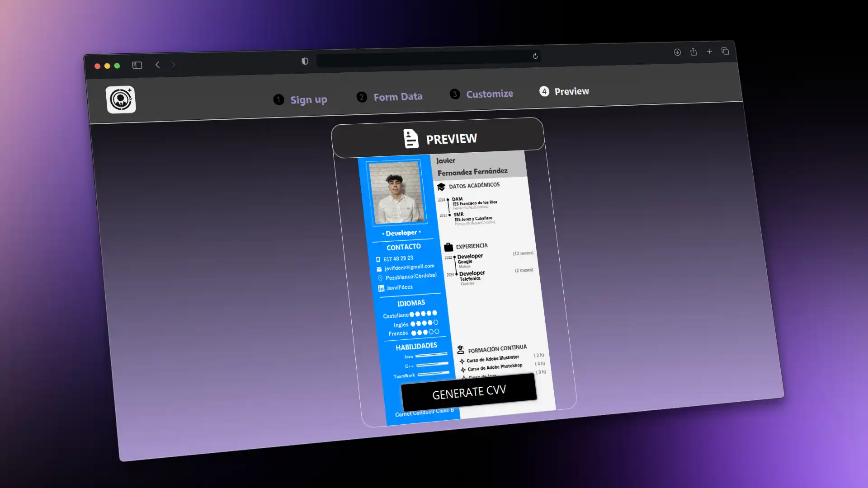
Task: Click the javifdeez@gmail.com email link
Action: [409, 267]
